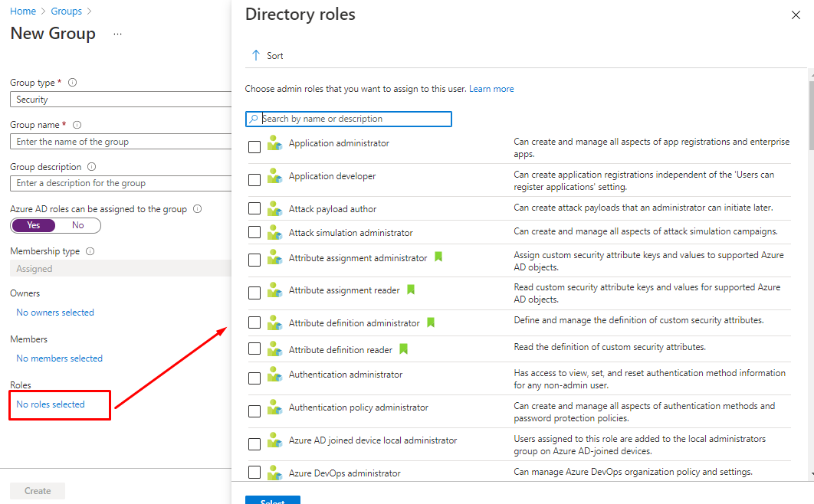Click the Group type info icon

click(x=73, y=83)
